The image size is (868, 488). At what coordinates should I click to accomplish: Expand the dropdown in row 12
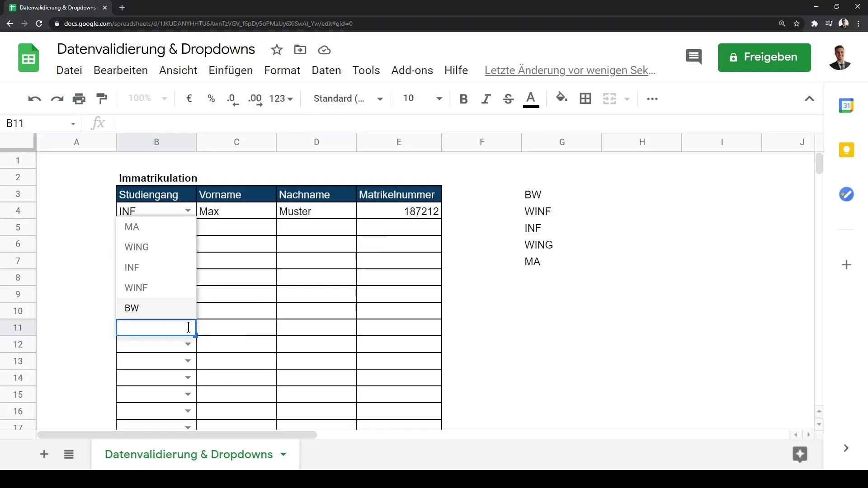188,344
